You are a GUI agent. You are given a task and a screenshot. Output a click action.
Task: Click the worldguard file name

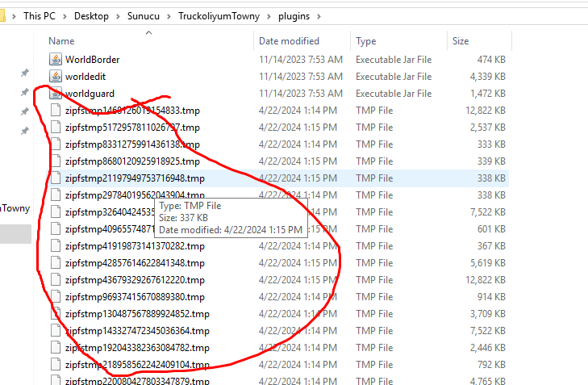pos(90,94)
